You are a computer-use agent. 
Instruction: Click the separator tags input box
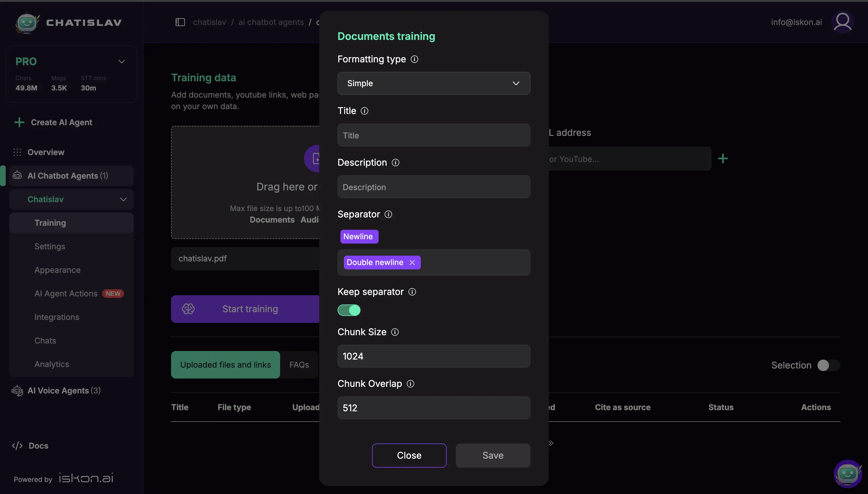(x=434, y=262)
